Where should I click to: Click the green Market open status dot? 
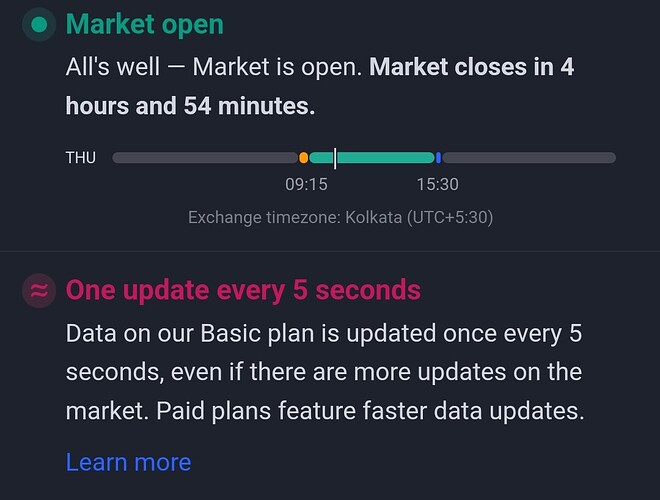pyautogui.click(x=39, y=24)
